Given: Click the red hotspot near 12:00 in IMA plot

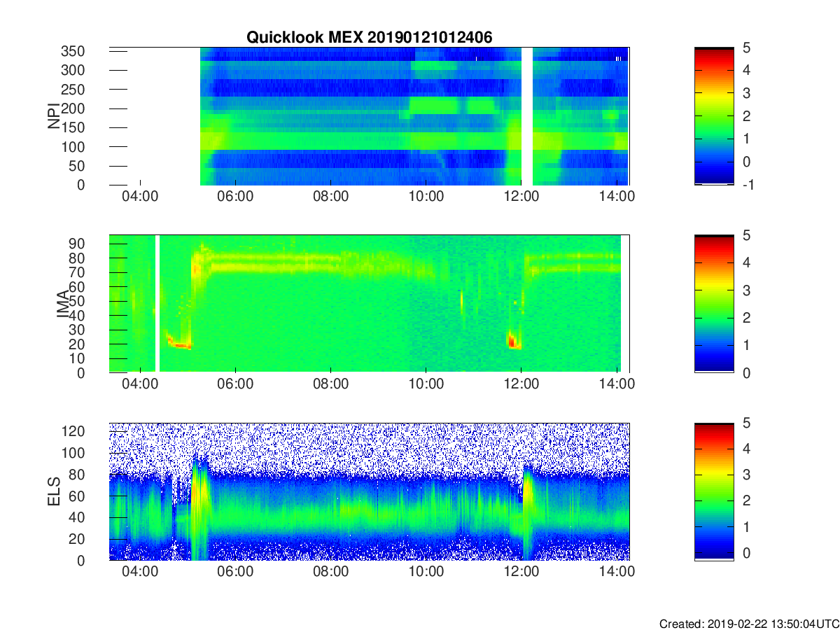Looking at the screenshot, I should pyautogui.click(x=512, y=341).
